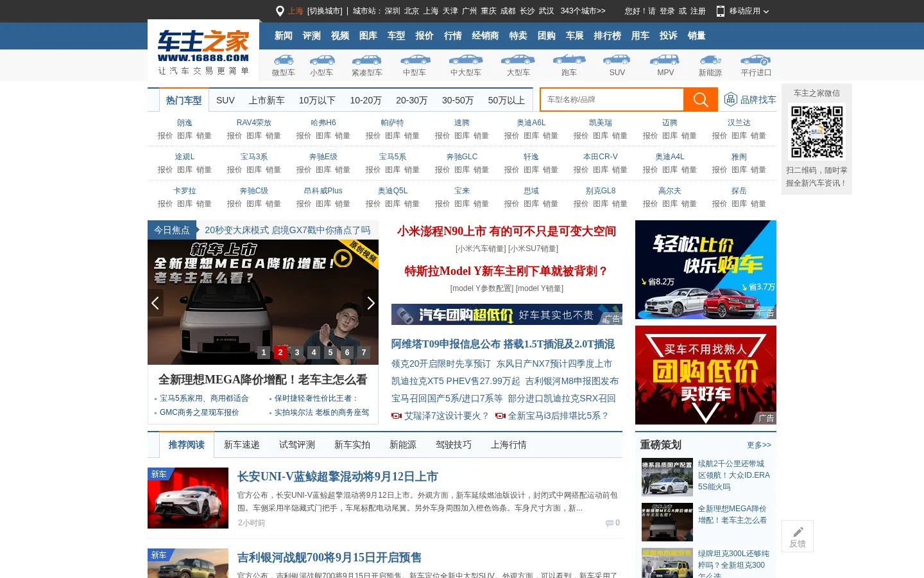Screen dimensions: 924x578
Task: Click the orange search magnifier button
Action: [x=701, y=100]
